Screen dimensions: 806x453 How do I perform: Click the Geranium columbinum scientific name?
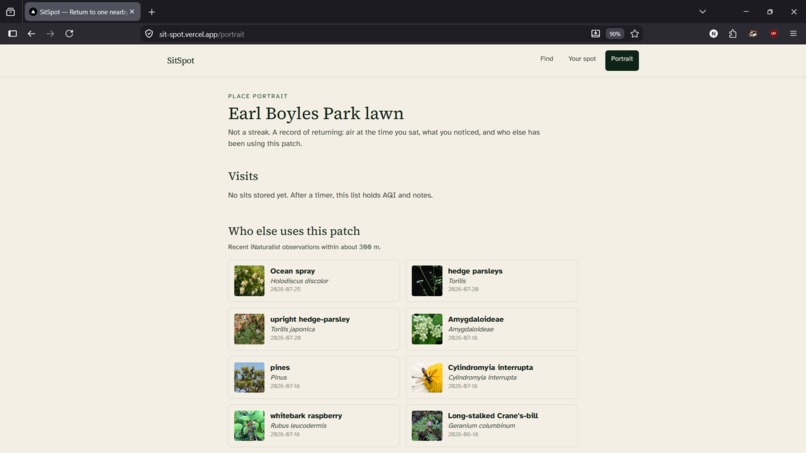point(481,426)
